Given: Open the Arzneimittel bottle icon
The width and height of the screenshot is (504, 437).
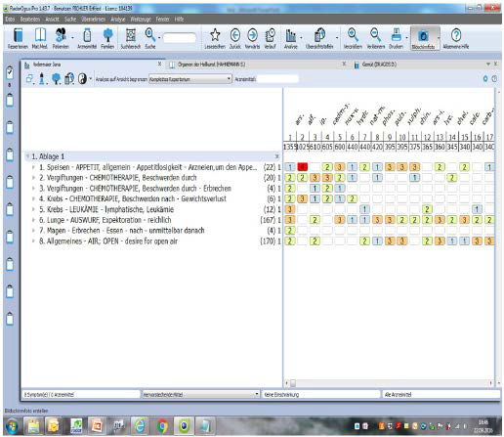Looking at the screenshot, I should (x=87, y=35).
